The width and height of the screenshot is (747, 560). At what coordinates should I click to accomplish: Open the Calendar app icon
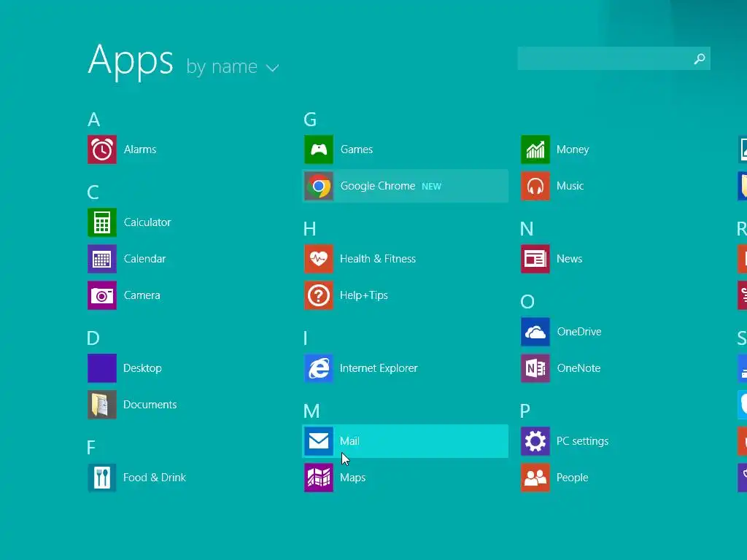pos(102,259)
